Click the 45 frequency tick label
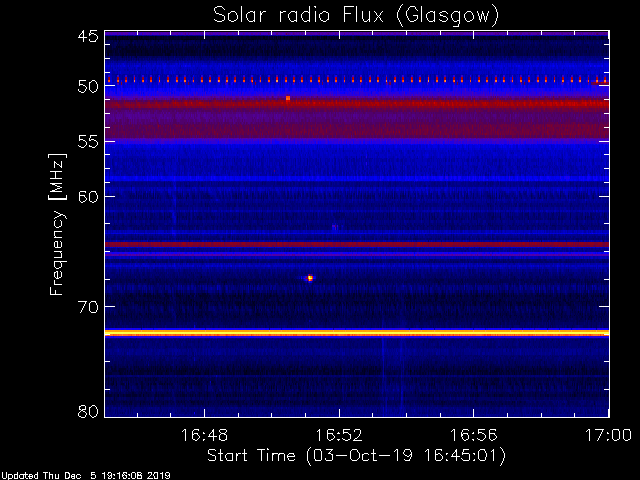640x480 pixels. coord(88,36)
